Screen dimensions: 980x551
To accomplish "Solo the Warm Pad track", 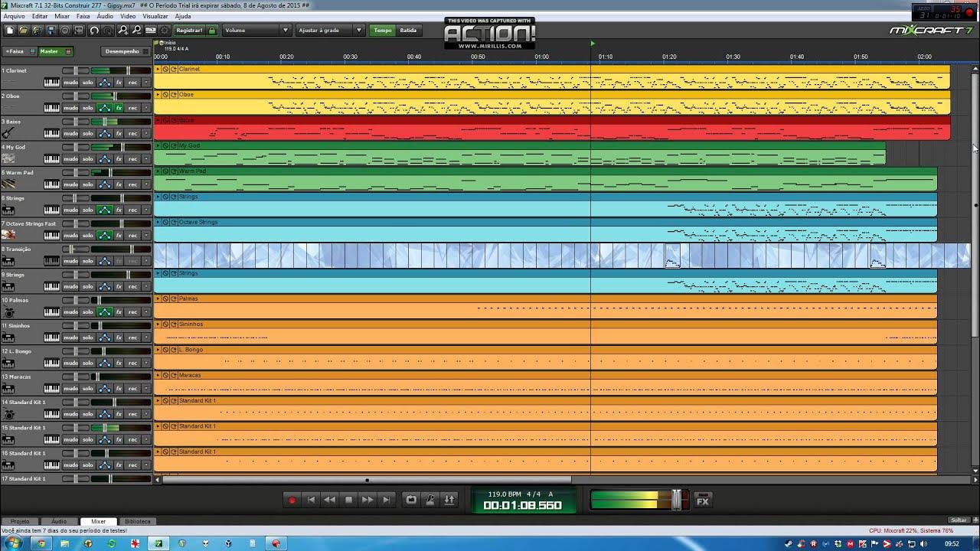I will coord(88,184).
